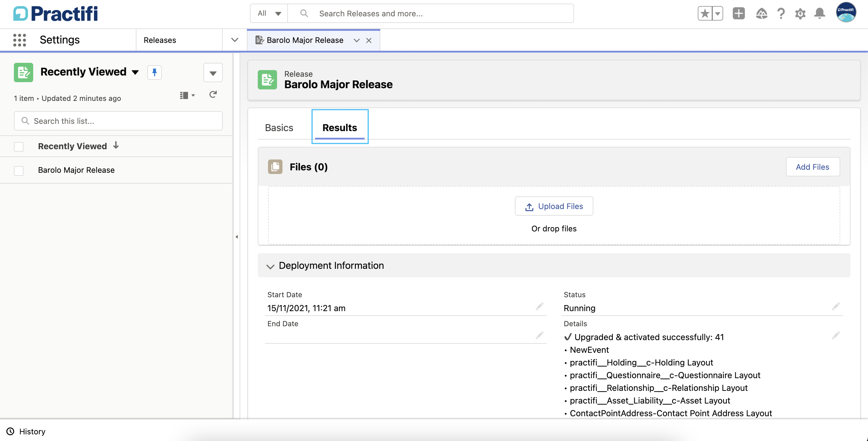Click the NewEvent detail line

pos(589,350)
